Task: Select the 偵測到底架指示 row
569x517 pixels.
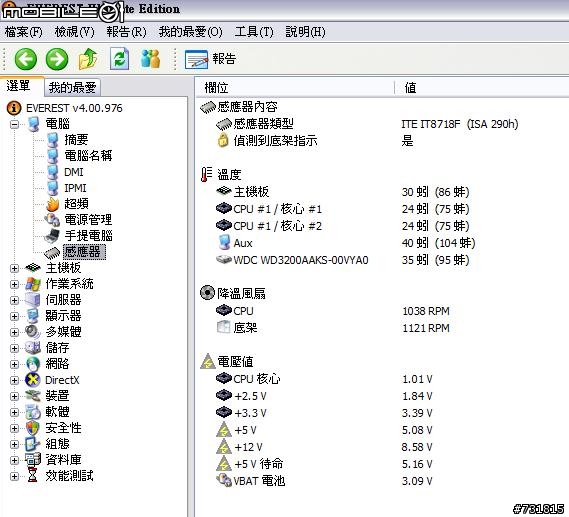Action: 315,140
